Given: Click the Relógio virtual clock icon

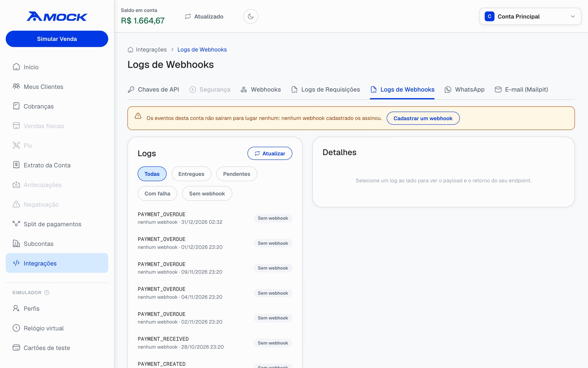Looking at the screenshot, I should (16, 328).
